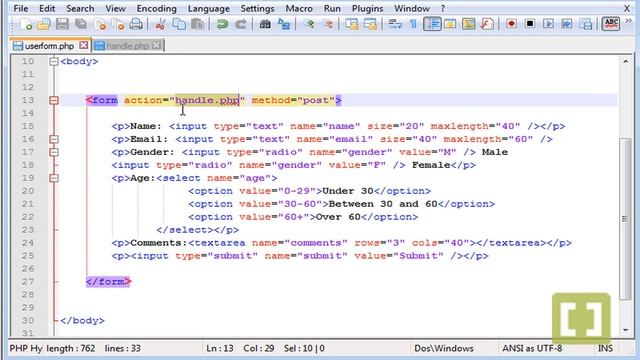Open the View menu
640x360 pixels.
pyautogui.click(x=116, y=9)
